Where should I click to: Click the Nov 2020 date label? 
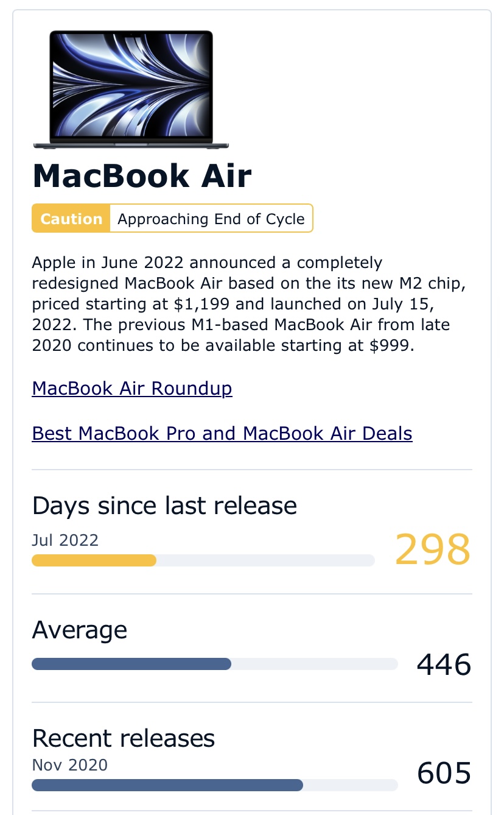(x=70, y=765)
